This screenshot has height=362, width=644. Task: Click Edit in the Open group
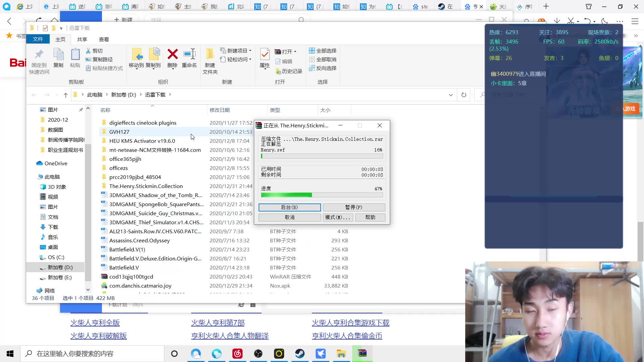(284, 61)
